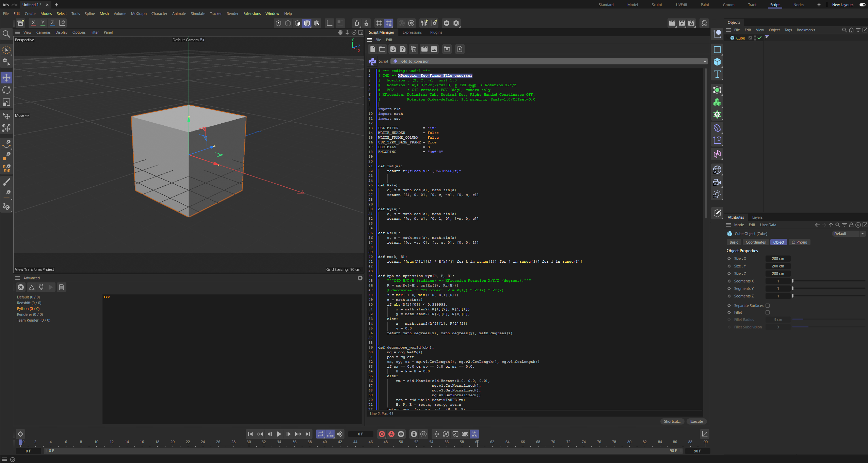868x463 pixels.
Task: Click the Render to Picture Viewer icon
Action: [x=682, y=23]
